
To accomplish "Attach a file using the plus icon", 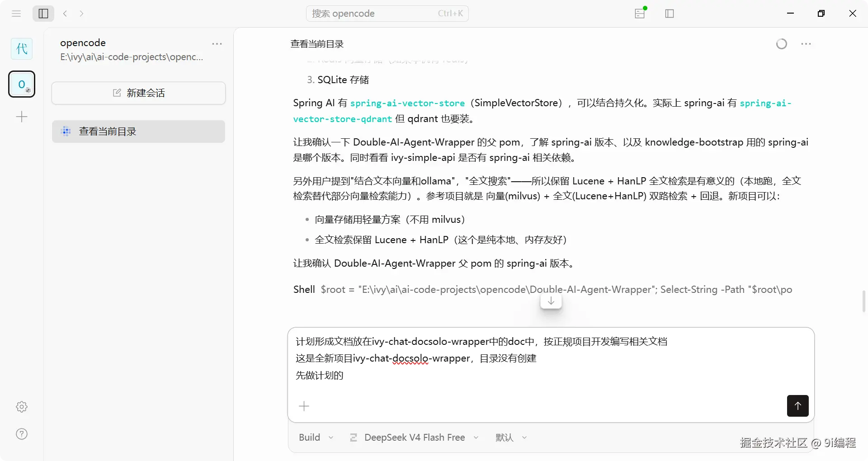I will pyautogui.click(x=304, y=406).
